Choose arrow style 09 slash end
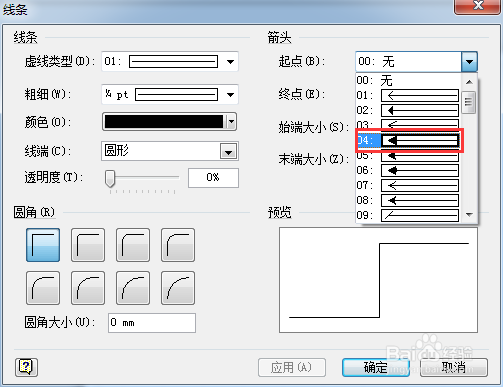The image size is (503, 387). (408, 215)
